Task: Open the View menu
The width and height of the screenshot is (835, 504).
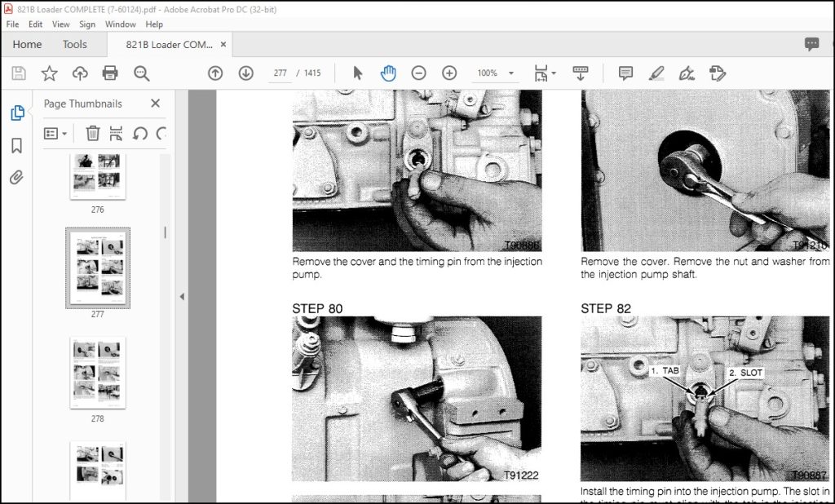Action: 60,24
